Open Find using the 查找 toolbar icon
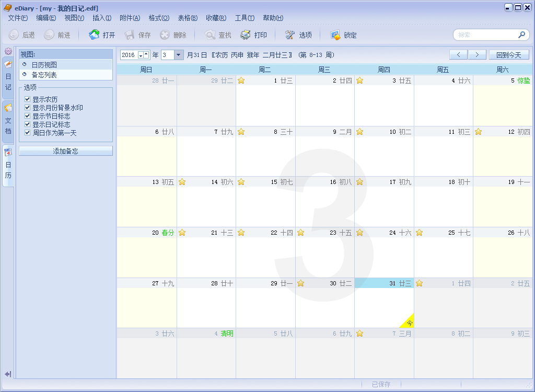Image resolution: width=535 pixels, height=392 pixels. 218,36
